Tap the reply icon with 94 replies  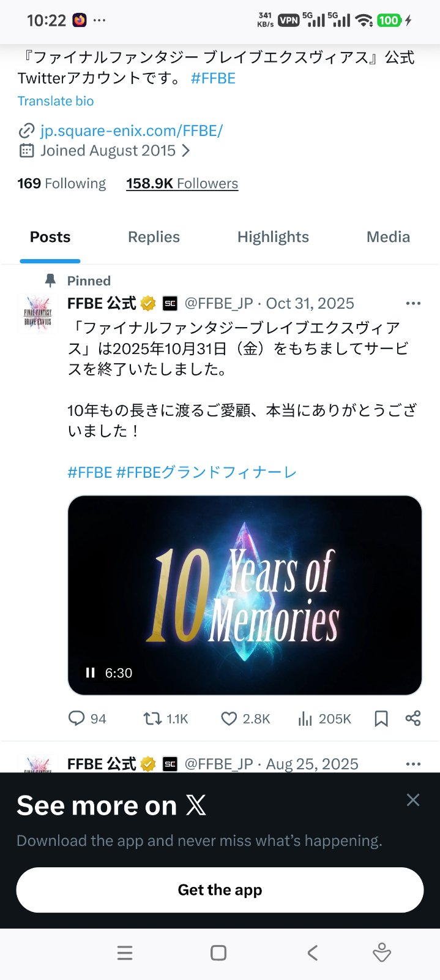(76, 718)
